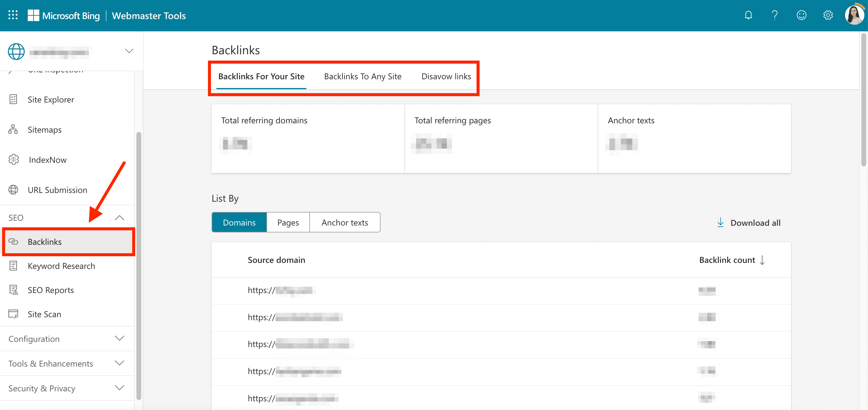Select IndexNow from sidebar menu
The height and width of the screenshot is (410, 868).
pos(48,159)
